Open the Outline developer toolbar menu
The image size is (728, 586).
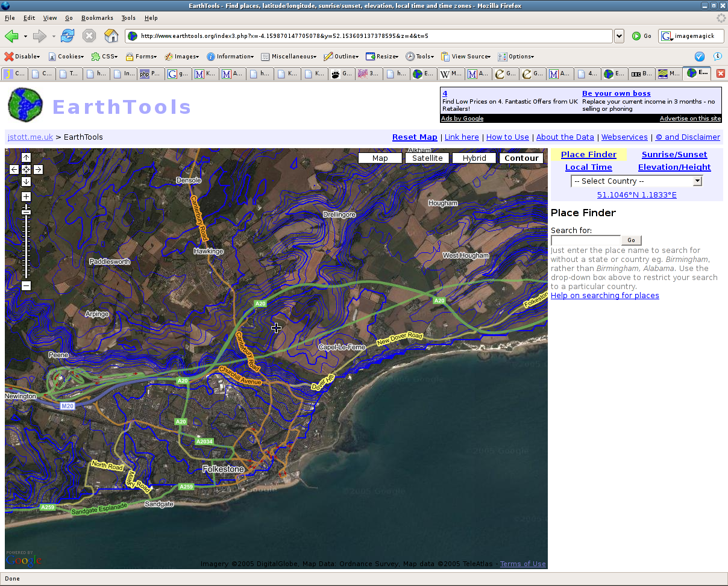pos(342,57)
